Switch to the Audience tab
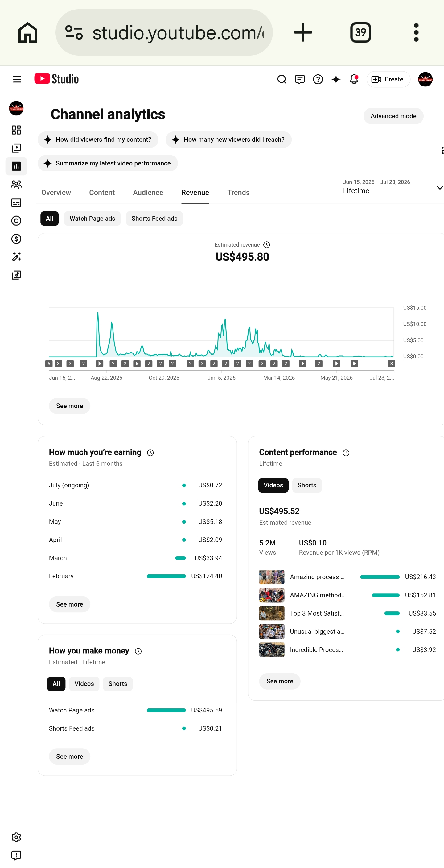Viewport: 444px width, 868px height. click(x=148, y=193)
